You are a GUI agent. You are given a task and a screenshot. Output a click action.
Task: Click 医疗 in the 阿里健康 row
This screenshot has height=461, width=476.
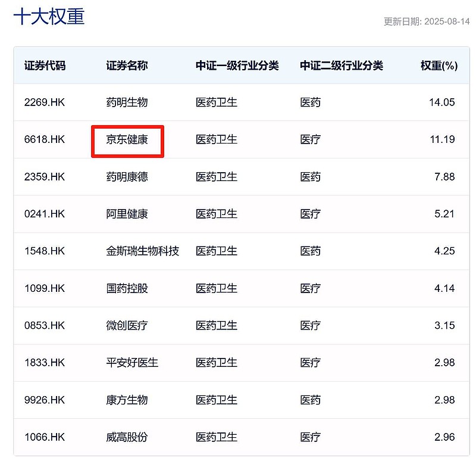click(x=311, y=214)
